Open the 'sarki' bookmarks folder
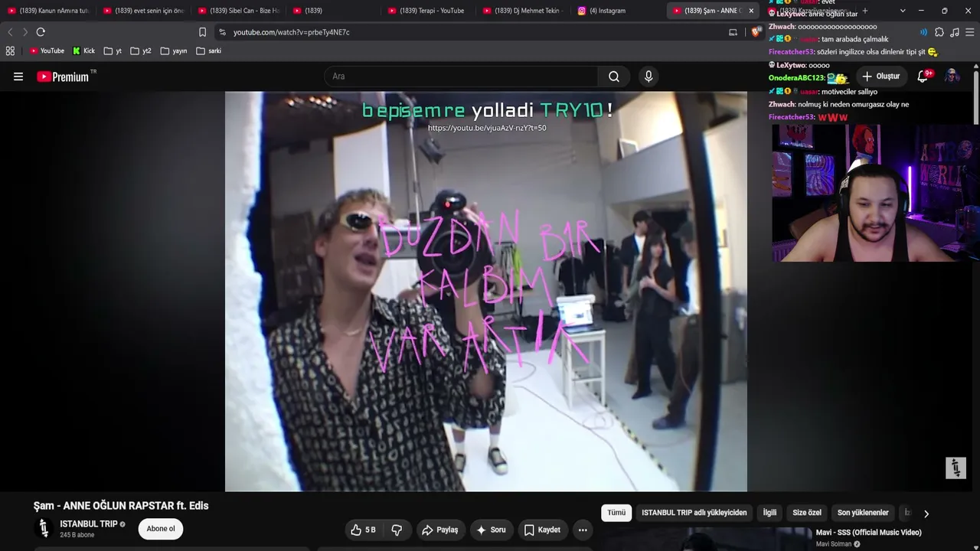Viewport: 980px width, 551px height. 209,51
